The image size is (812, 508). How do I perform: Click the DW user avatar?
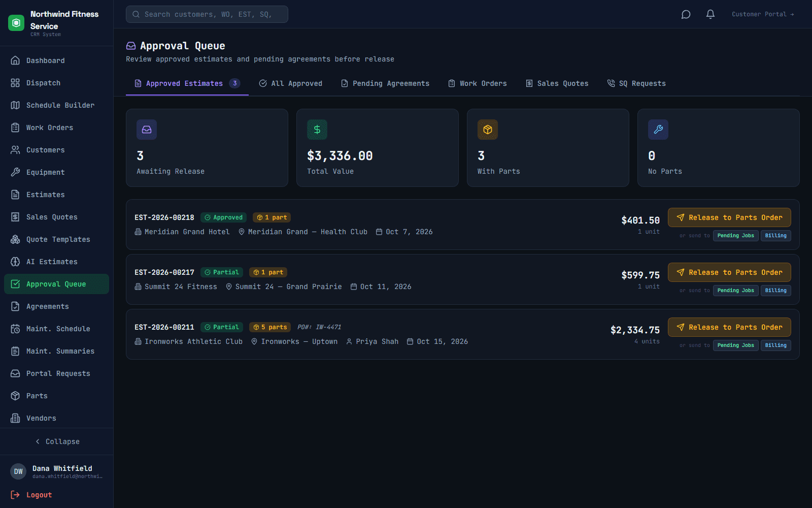point(18,471)
